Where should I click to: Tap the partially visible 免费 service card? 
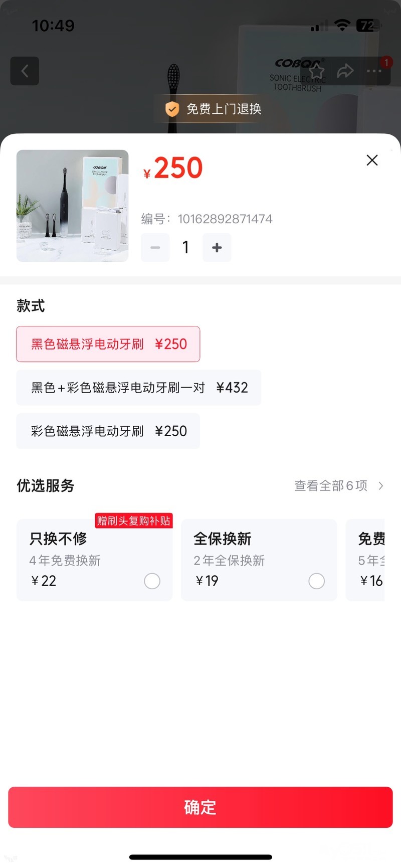pyautogui.click(x=367, y=560)
